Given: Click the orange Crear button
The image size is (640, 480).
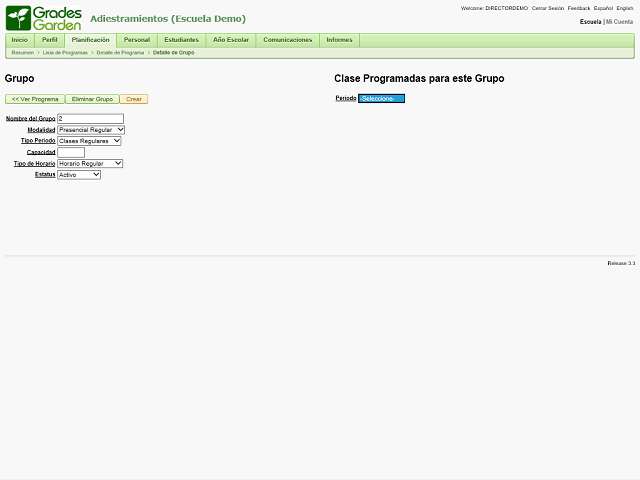Looking at the screenshot, I should tap(133, 99).
